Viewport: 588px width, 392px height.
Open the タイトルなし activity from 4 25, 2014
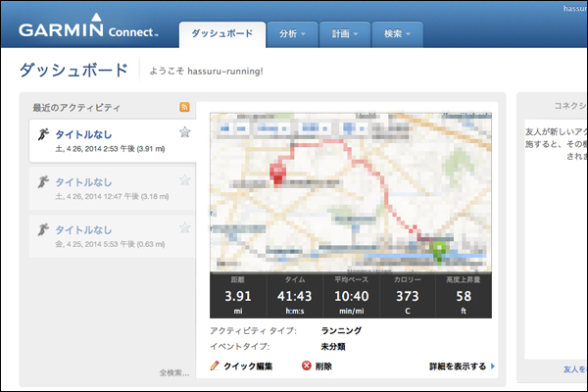coord(83,230)
